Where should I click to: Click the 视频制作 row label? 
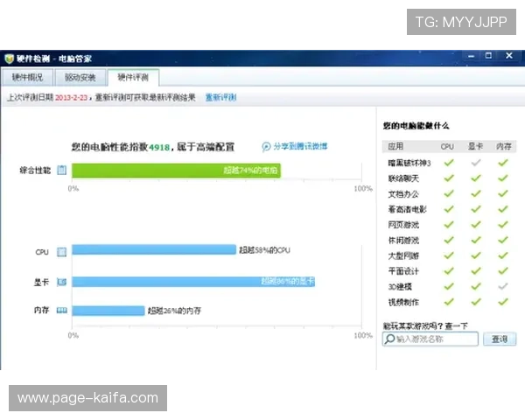click(x=403, y=302)
